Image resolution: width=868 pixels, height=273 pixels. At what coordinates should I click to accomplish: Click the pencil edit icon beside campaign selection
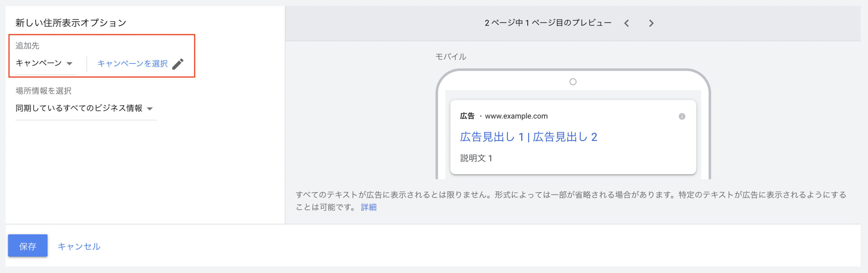(x=178, y=64)
